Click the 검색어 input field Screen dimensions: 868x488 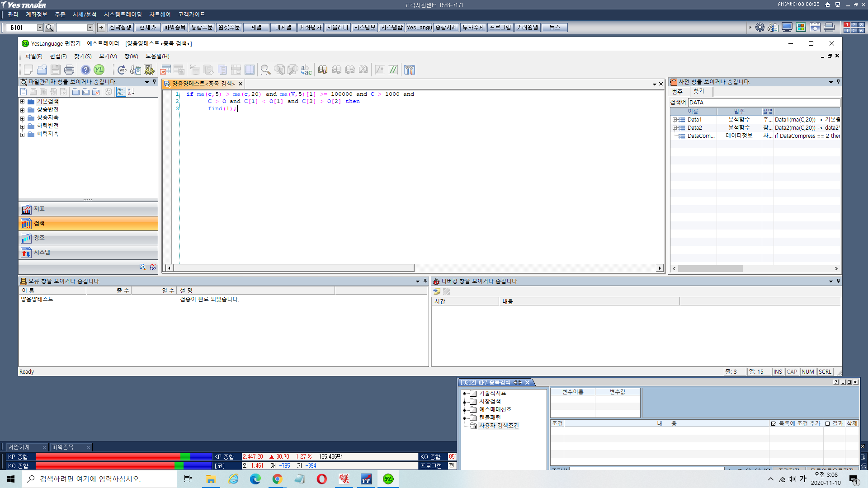(x=763, y=103)
